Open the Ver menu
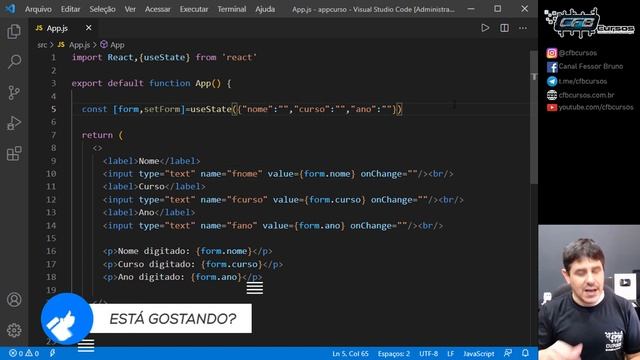 [130, 9]
